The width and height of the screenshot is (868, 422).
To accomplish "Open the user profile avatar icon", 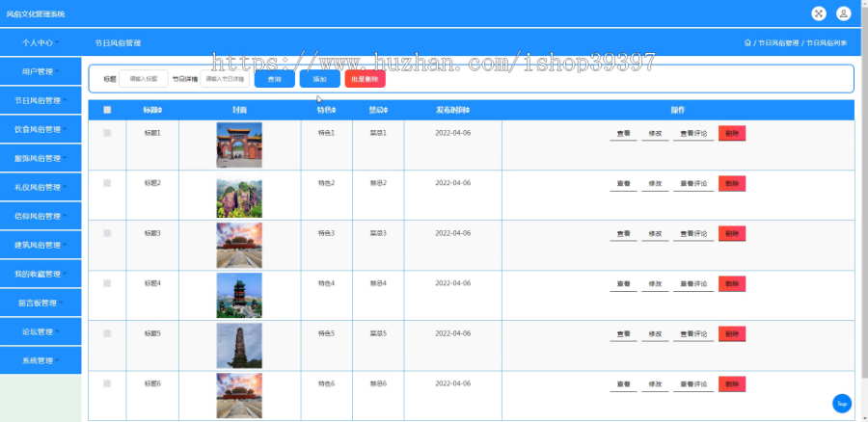I will [x=843, y=13].
